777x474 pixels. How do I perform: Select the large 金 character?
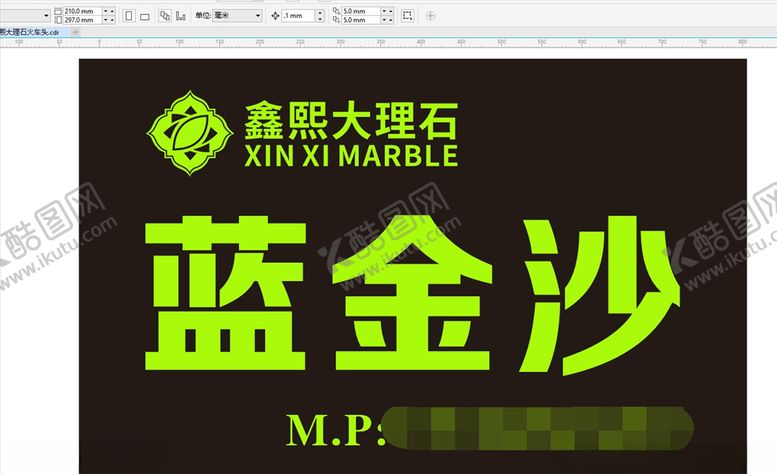[412, 293]
